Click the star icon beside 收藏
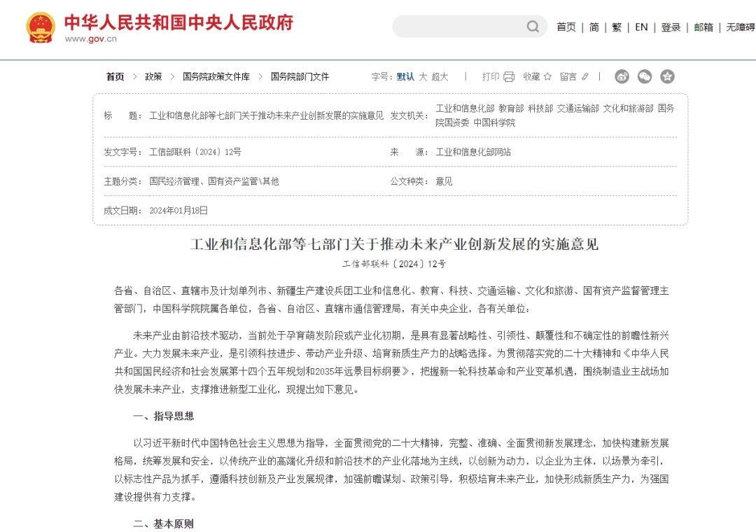756x532 pixels. (547, 76)
